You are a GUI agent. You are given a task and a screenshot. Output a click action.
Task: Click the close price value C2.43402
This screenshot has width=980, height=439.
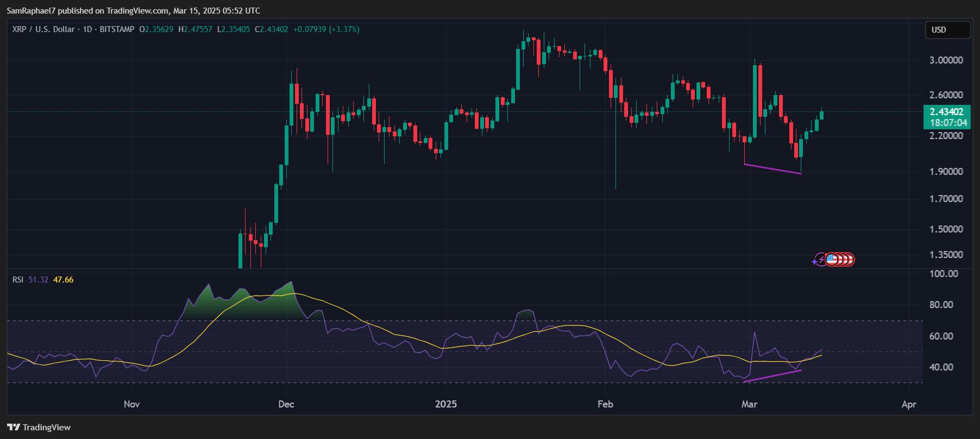coord(271,29)
